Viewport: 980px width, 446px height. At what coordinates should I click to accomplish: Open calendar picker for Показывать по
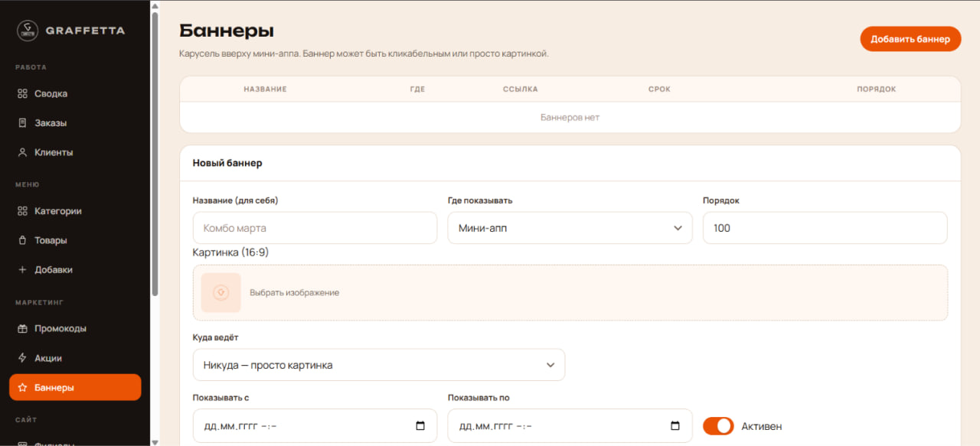click(x=675, y=426)
